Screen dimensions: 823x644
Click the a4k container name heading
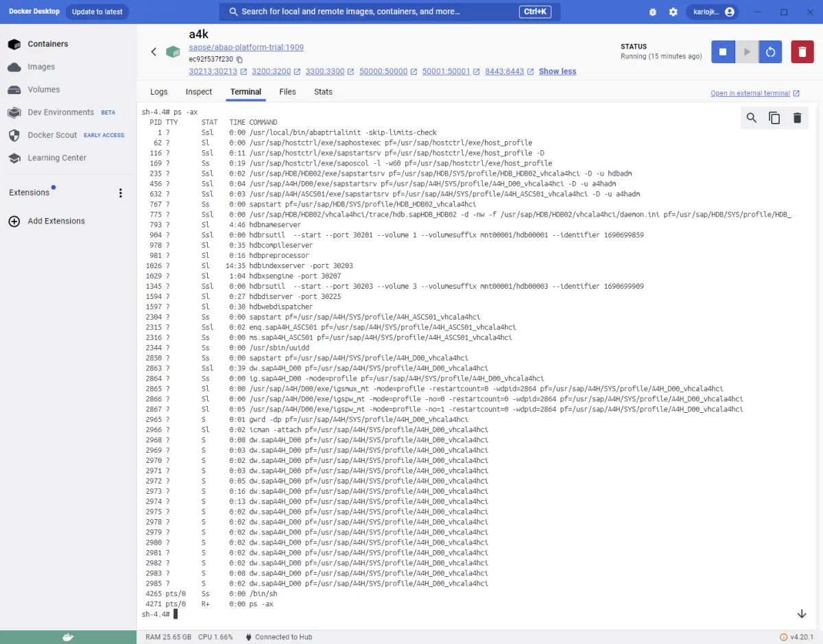pyautogui.click(x=199, y=34)
